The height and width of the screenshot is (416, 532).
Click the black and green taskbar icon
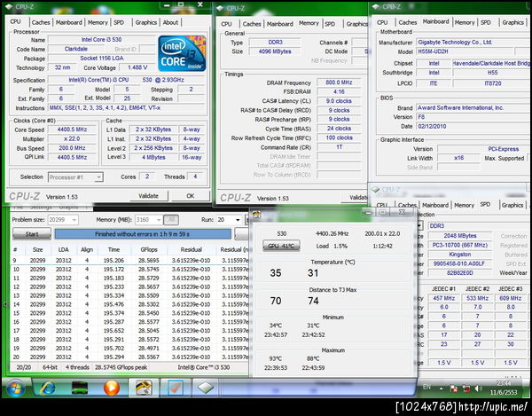point(80,388)
